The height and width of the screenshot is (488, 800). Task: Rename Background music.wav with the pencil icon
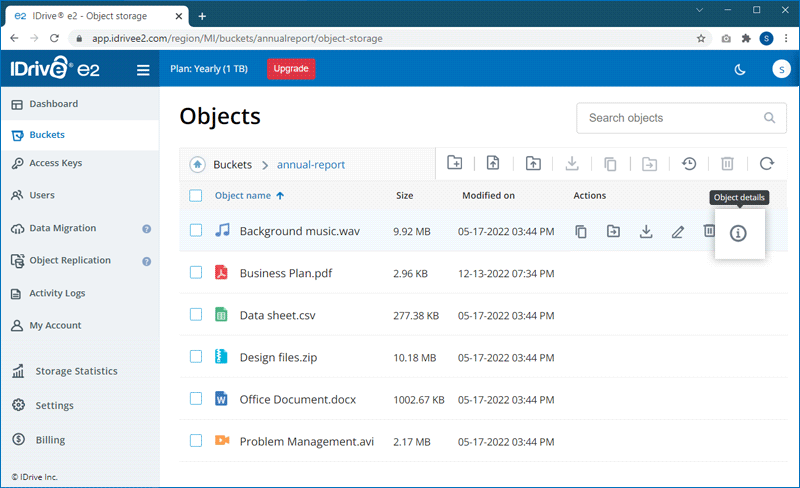point(678,232)
